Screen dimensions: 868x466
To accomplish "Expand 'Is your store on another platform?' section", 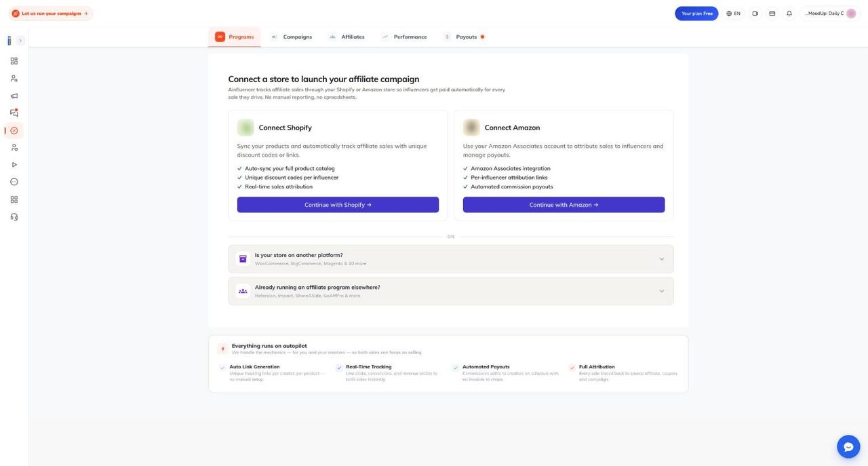I will (x=451, y=259).
